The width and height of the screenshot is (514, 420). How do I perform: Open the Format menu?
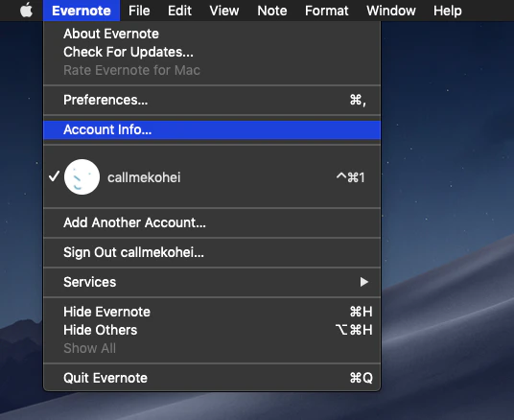326,11
